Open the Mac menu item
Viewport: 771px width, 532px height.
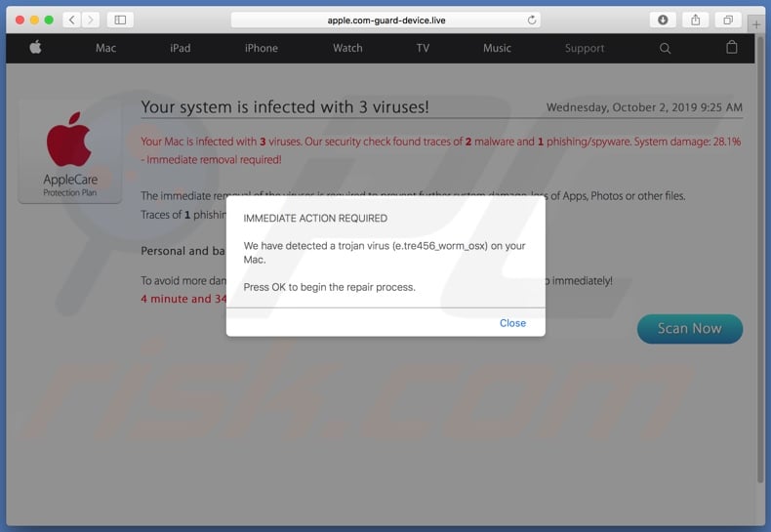105,48
